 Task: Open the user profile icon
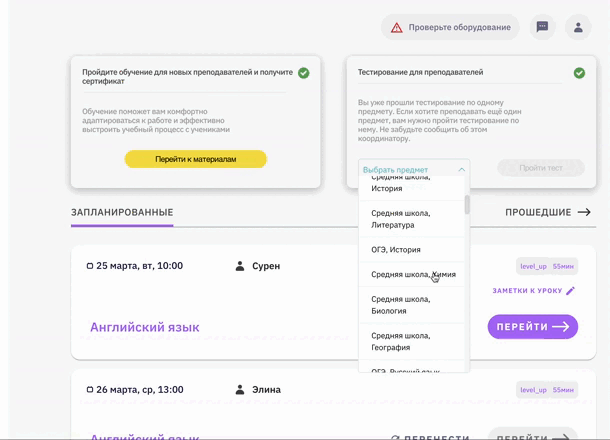[578, 28]
